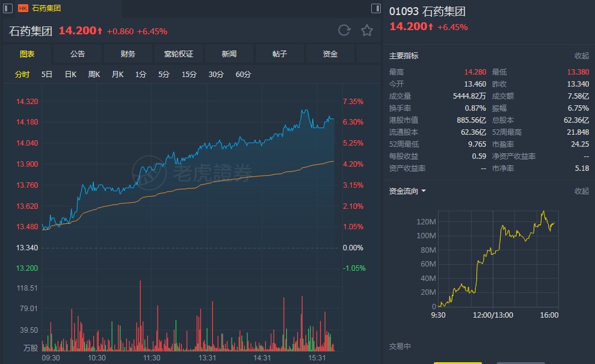Switch to the 新闻 tab
Screen dimensions: 595x364
click(x=229, y=54)
